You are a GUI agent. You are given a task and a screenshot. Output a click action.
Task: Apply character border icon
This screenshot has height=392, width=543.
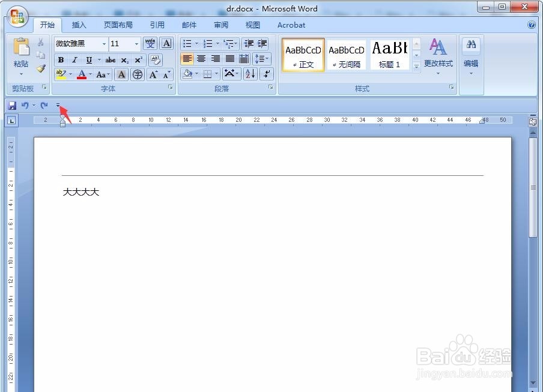coord(166,44)
